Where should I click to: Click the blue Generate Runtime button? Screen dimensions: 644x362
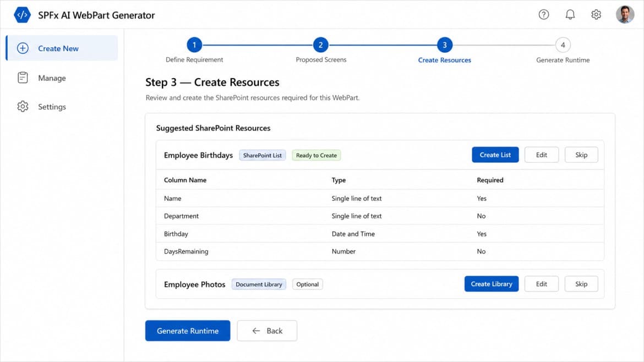point(188,331)
